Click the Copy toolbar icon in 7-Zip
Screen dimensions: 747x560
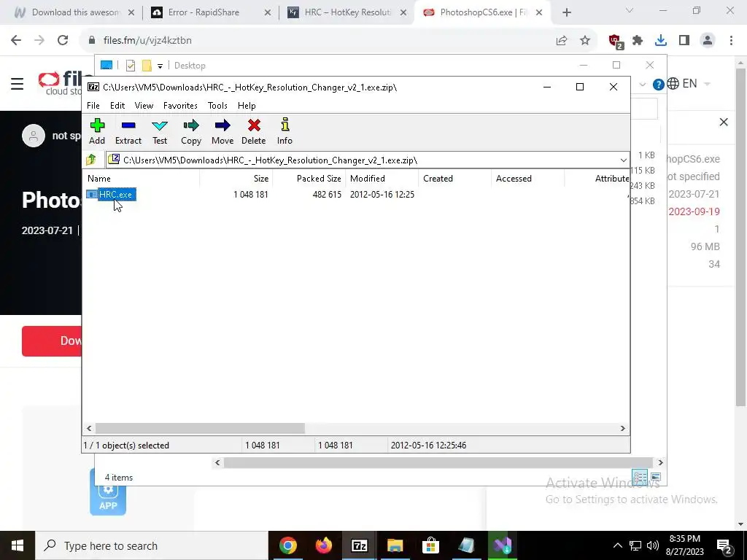click(191, 131)
